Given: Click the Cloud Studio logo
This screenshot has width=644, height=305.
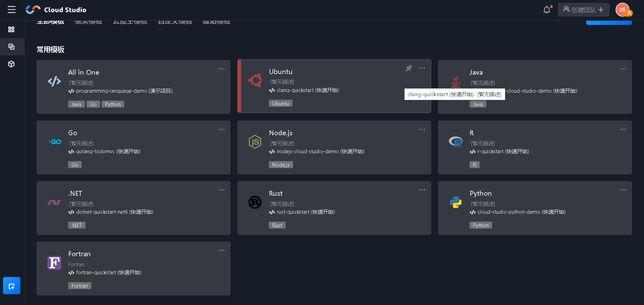Looking at the screenshot, I should point(56,10).
